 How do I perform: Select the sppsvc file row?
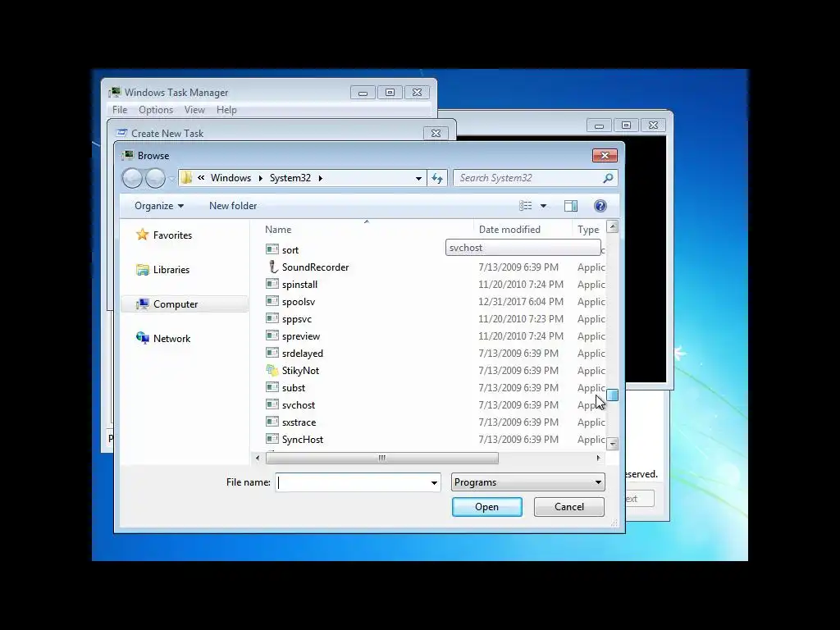[x=435, y=319]
